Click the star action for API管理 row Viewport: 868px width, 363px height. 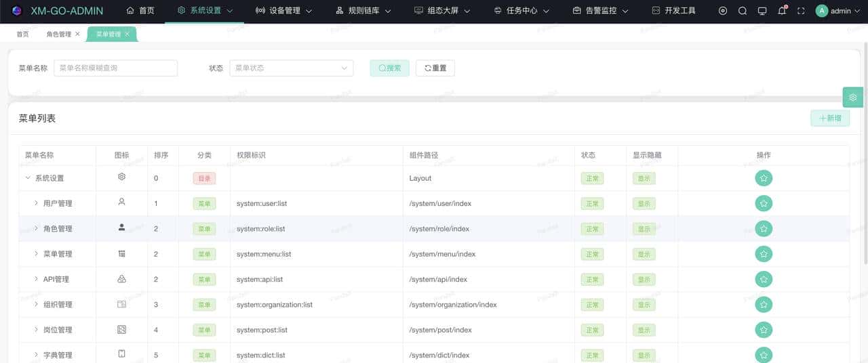point(764,279)
